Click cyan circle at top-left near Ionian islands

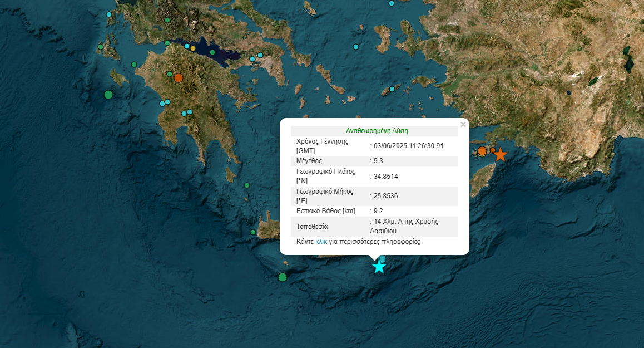click(109, 14)
